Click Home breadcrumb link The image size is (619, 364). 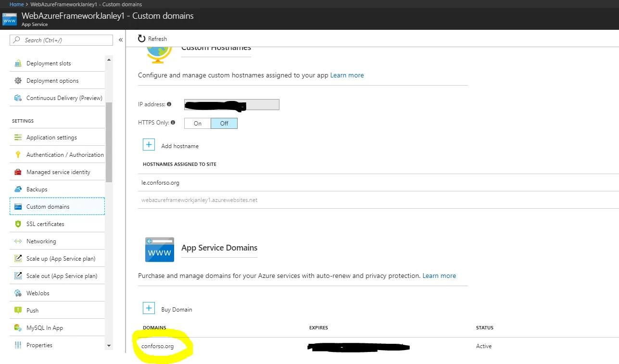point(17,4)
